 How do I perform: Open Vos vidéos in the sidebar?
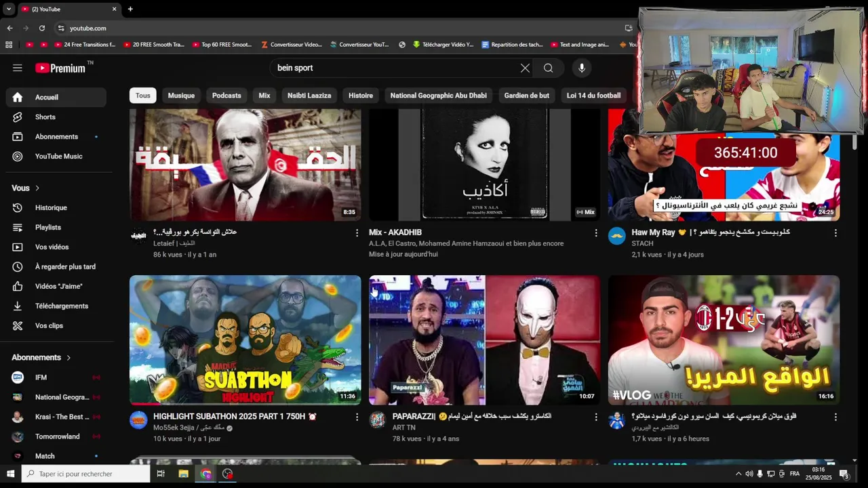click(x=56, y=247)
